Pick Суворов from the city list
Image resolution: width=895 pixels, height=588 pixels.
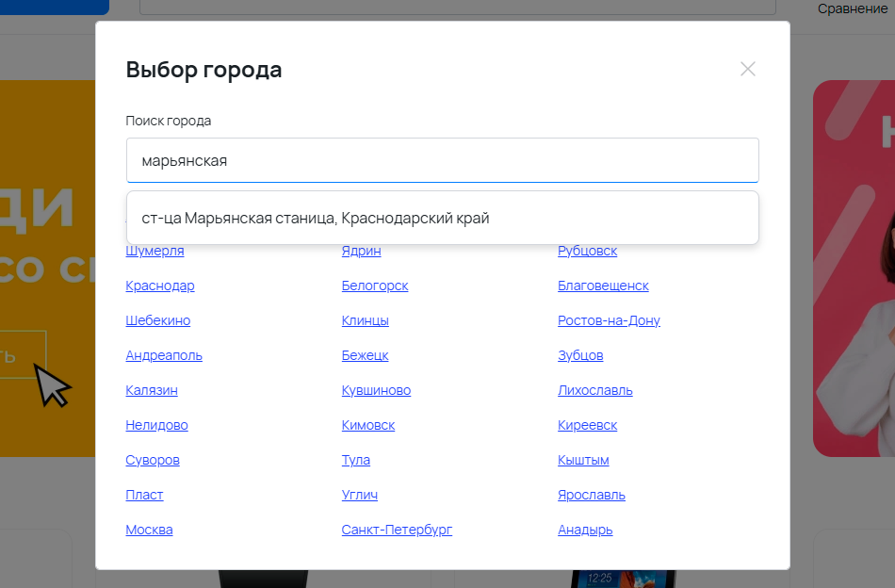153,460
